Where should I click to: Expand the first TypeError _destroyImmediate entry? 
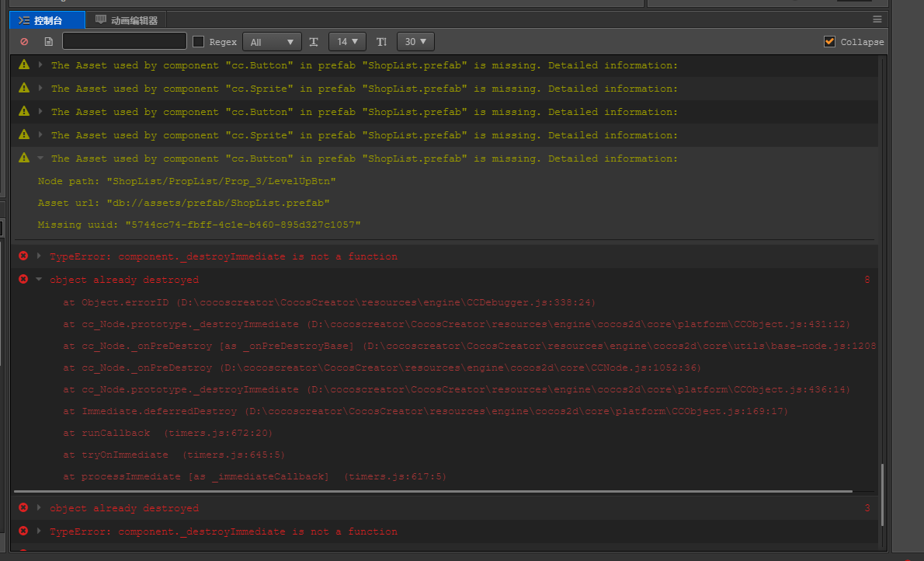coord(39,256)
